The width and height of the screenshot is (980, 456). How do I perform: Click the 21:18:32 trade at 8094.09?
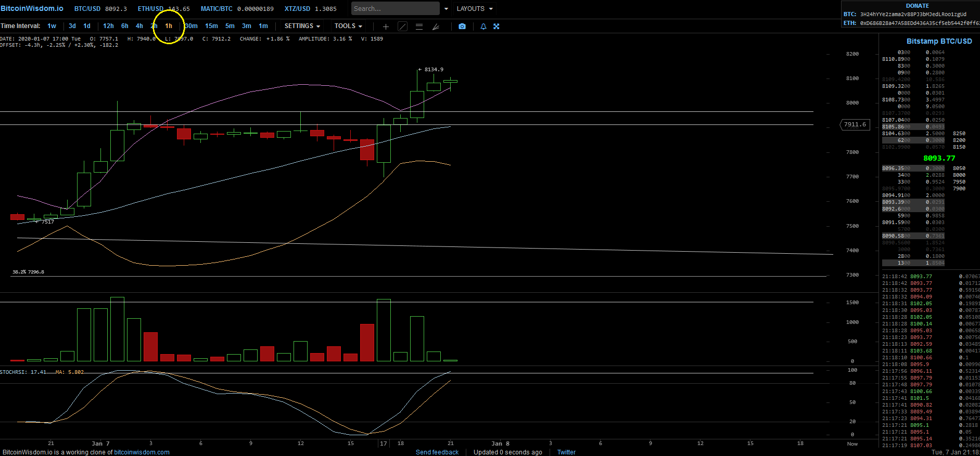[931, 297]
